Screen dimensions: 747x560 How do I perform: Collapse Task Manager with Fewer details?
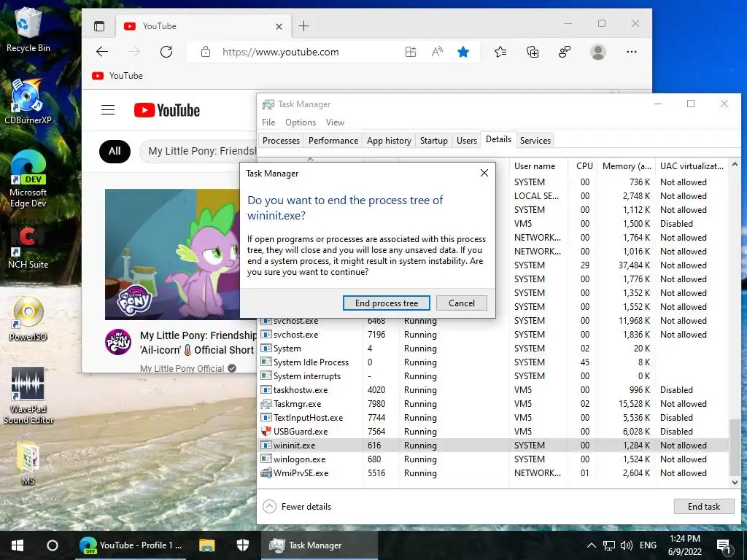(298, 507)
